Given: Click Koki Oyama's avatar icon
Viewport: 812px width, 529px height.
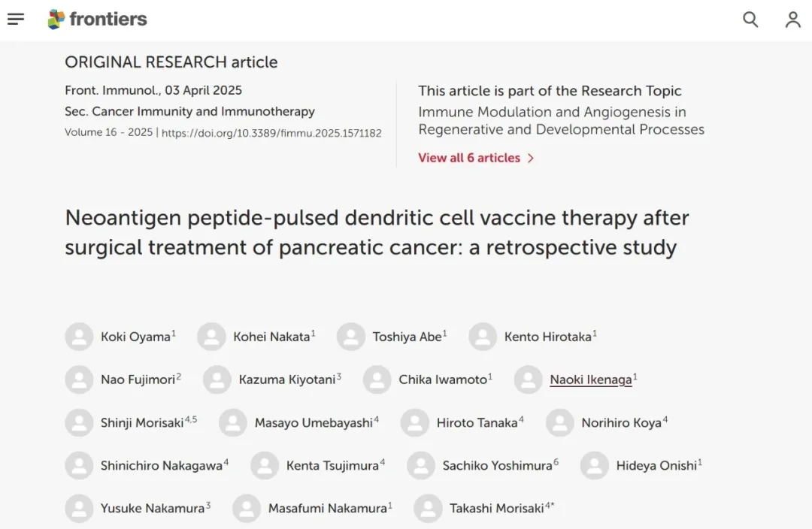Looking at the screenshot, I should point(79,337).
